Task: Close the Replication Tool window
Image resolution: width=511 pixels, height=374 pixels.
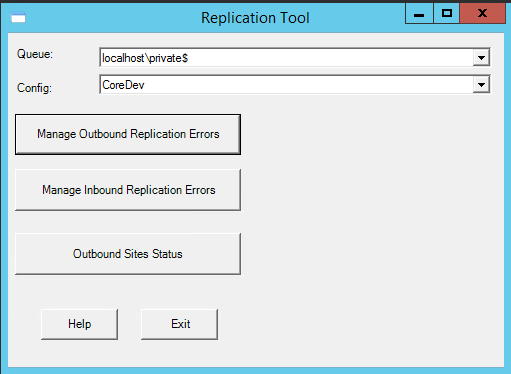Action: [x=482, y=14]
